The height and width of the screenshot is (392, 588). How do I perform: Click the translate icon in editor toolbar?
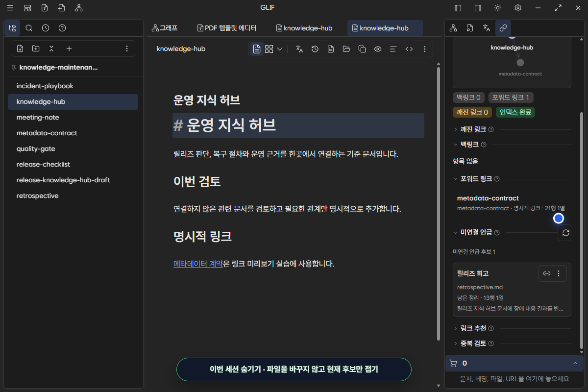(299, 49)
